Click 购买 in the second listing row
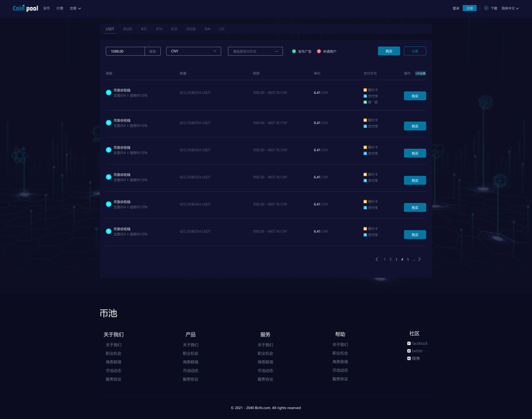Image resolution: width=532 pixels, height=419 pixels. [x=415, y=126]
